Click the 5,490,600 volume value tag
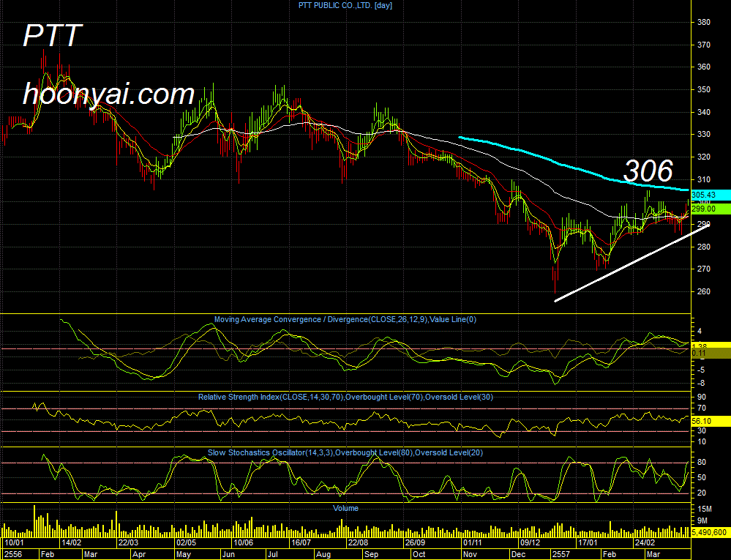 [x=711, y=532]
